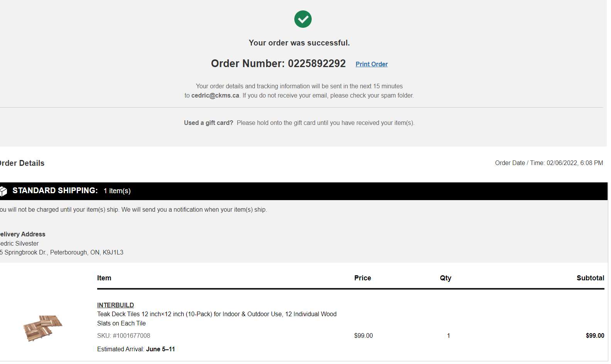
Task: Click the Price column header
Action: pos(362,278)
